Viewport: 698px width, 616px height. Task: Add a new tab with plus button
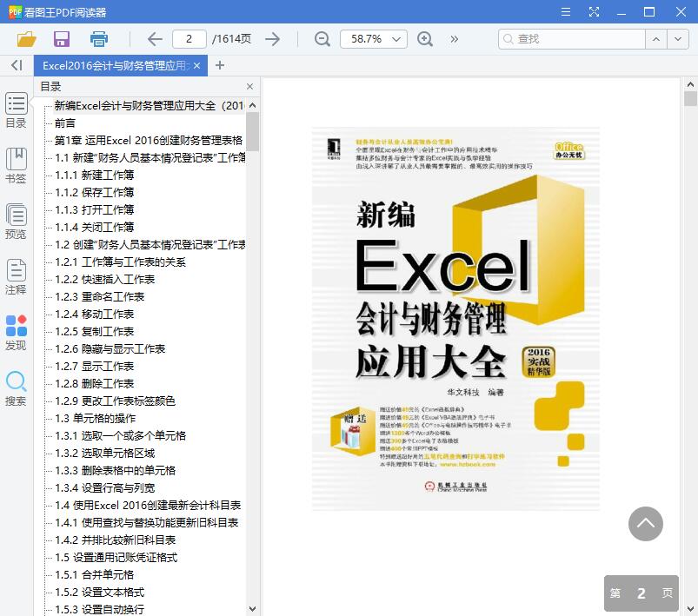219,65
